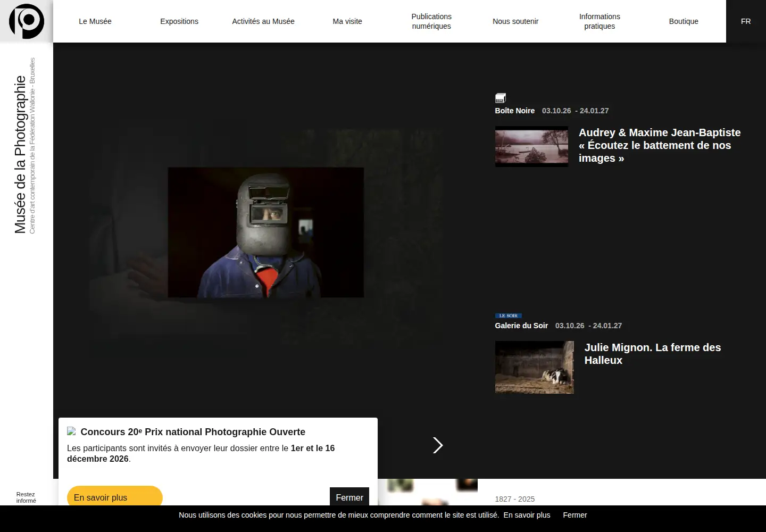The image size is (766, 532).
Task: Click the vertical Musée de la Photographie title
Action: point(20,154)
